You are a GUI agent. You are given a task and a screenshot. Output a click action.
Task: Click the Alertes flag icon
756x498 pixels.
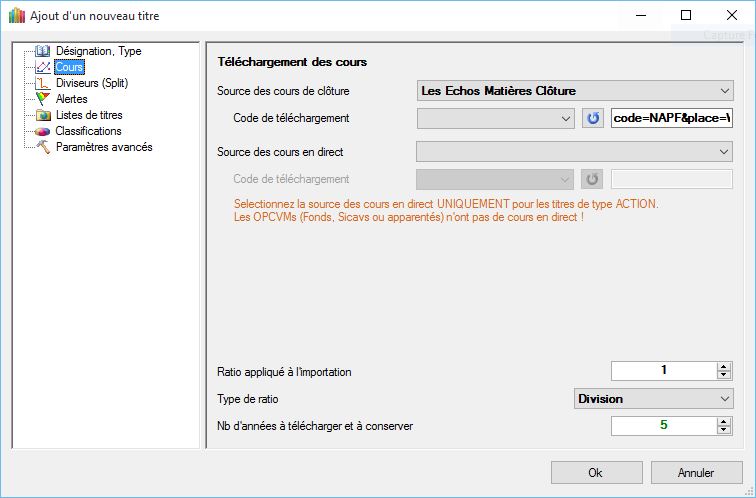click(42, 99)
